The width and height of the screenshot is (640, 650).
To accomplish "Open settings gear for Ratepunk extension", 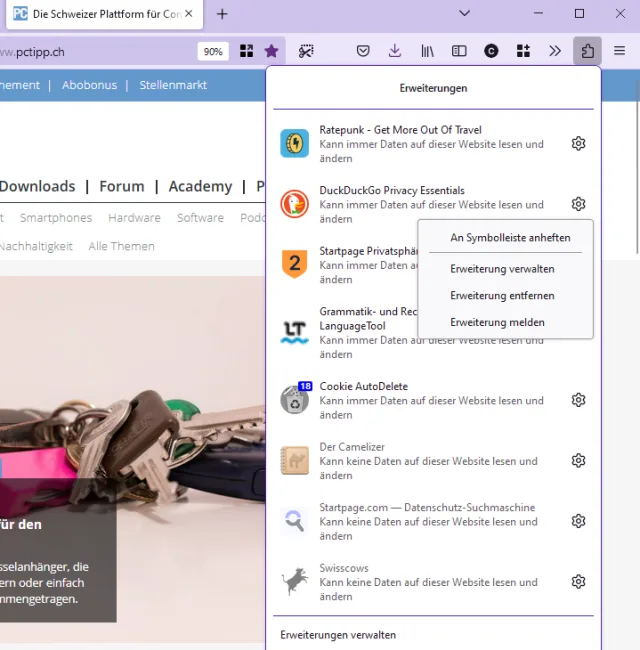I will 578,144.
